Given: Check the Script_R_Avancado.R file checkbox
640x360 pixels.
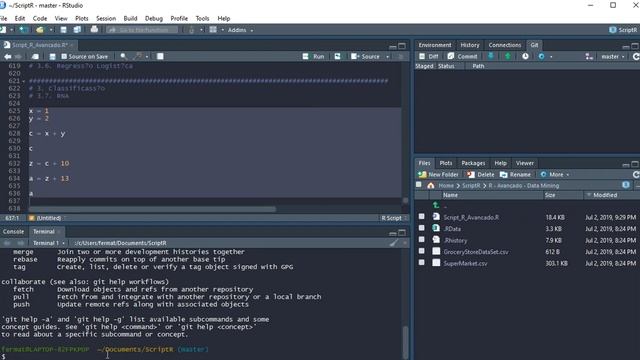Looking at the screenshot, I should pos(422,216).
